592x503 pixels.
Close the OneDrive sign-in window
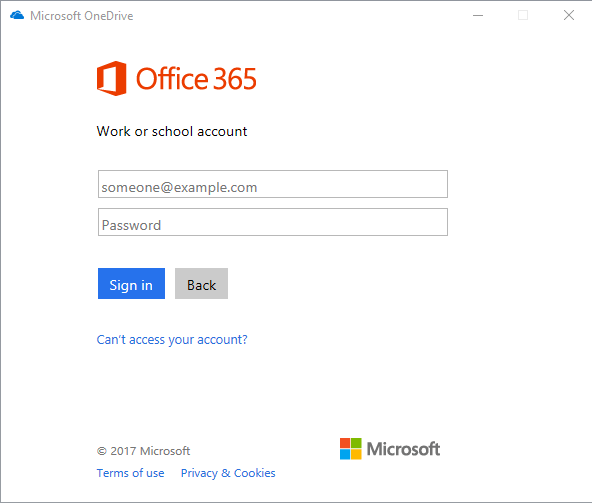point(569,15)
